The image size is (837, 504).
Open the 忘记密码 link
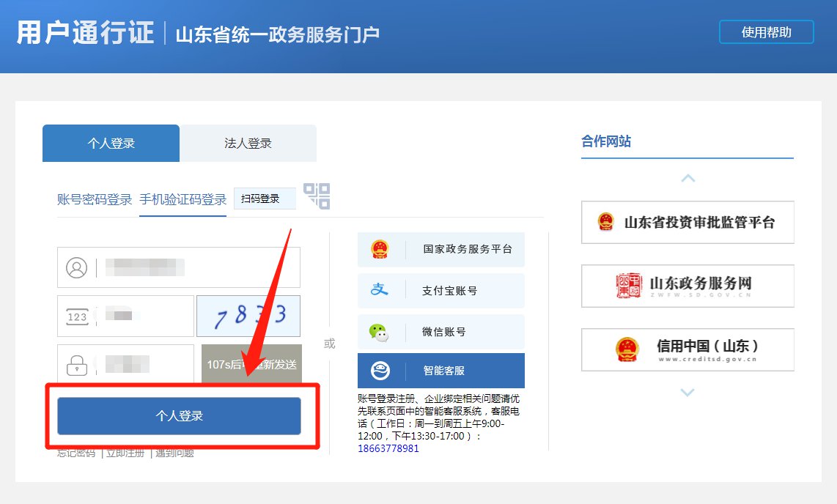76,453
